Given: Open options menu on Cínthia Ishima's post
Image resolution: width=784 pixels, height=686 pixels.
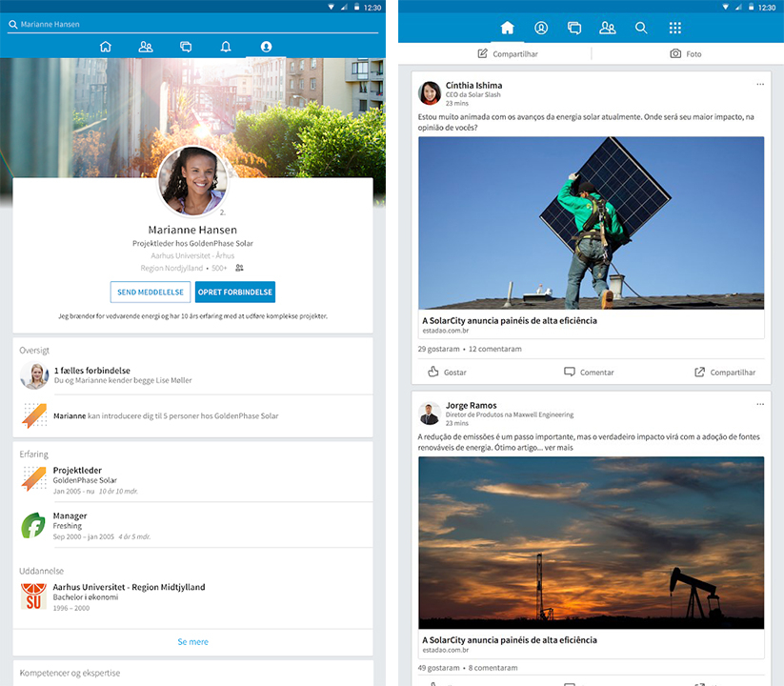Looking at the screenshot, I should (x=760, y=84).
